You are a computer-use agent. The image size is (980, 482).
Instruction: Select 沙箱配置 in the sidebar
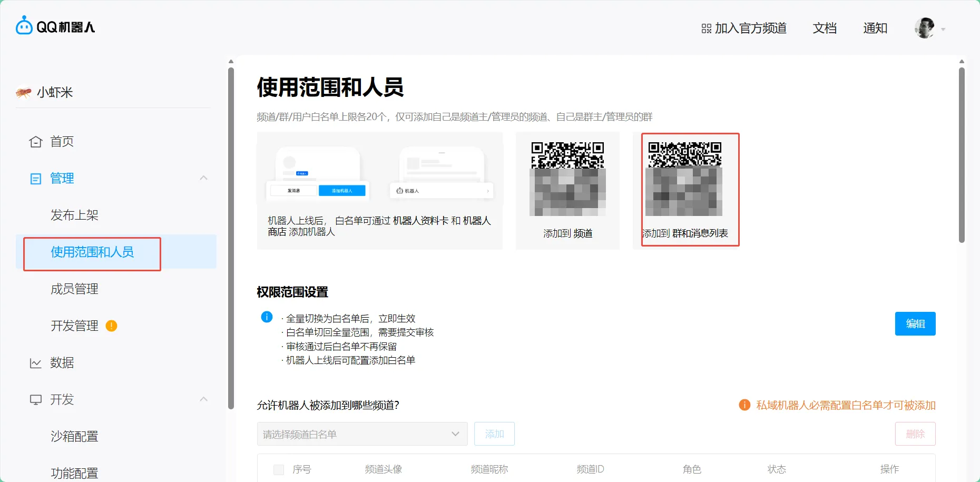[x=74, y=436]
